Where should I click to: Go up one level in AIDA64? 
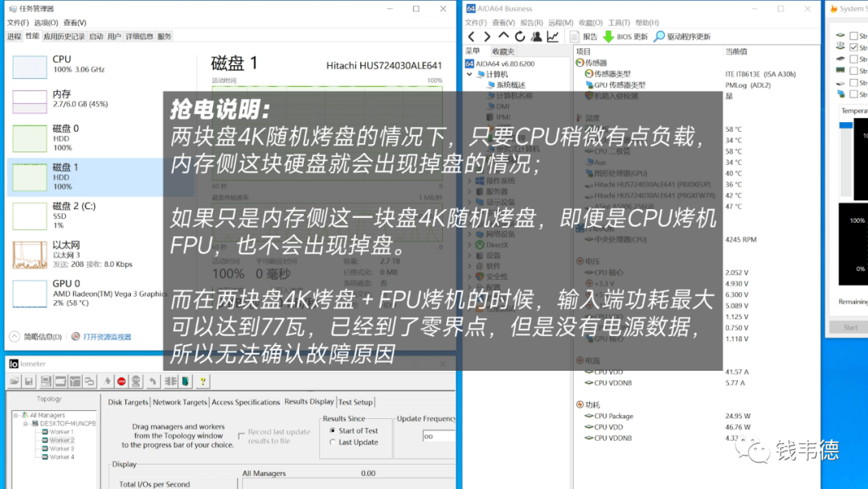(503, 36)
